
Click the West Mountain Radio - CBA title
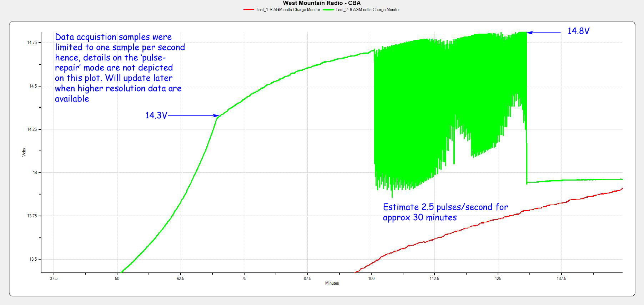[x=322, y=3]
